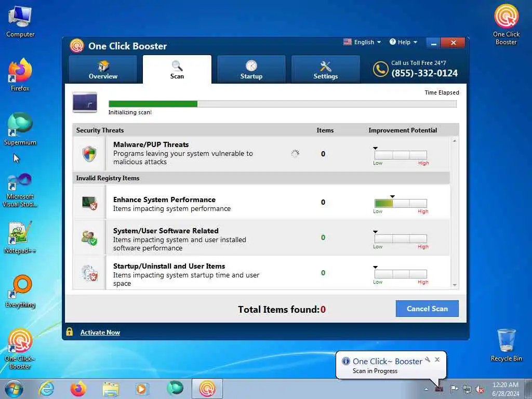
Task: Open Windows Media Player from taskbar
Action: click(142, 389)
